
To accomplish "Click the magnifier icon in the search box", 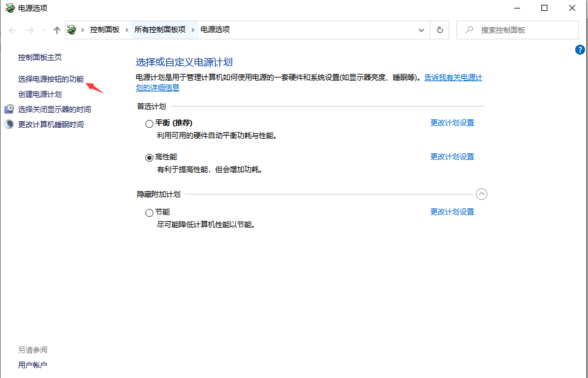I will coord(469,29).
